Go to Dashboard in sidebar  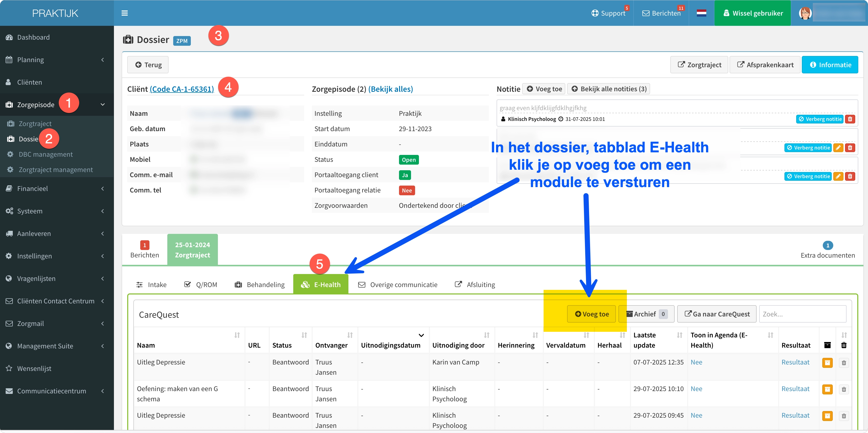(57, 37)
